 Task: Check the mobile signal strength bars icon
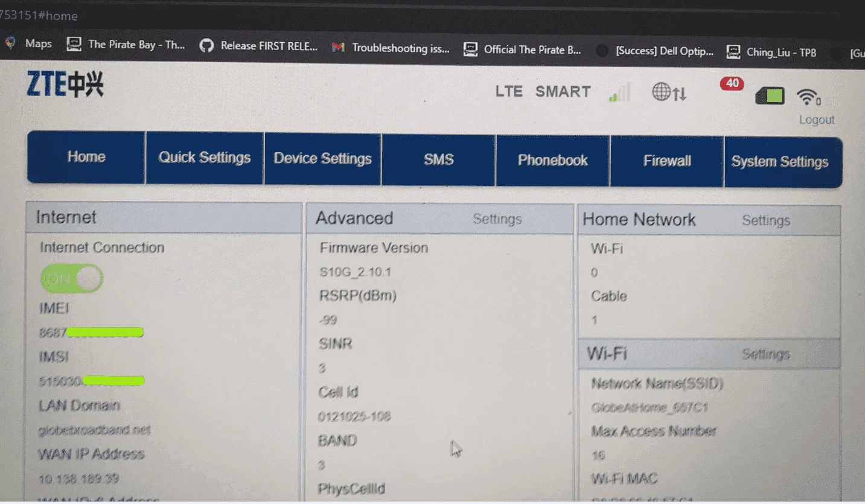coord(619,92)
